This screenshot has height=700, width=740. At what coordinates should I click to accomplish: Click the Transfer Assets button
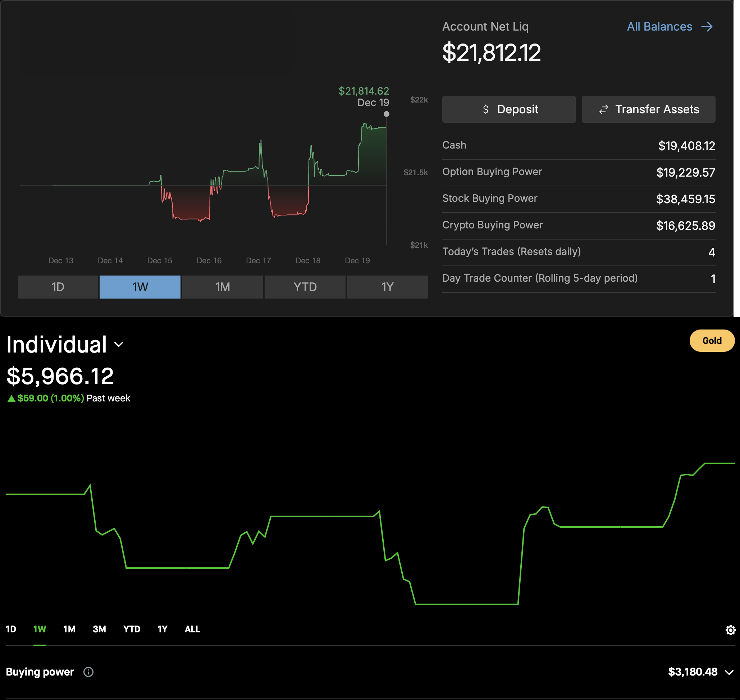click(x=648, y=109)
